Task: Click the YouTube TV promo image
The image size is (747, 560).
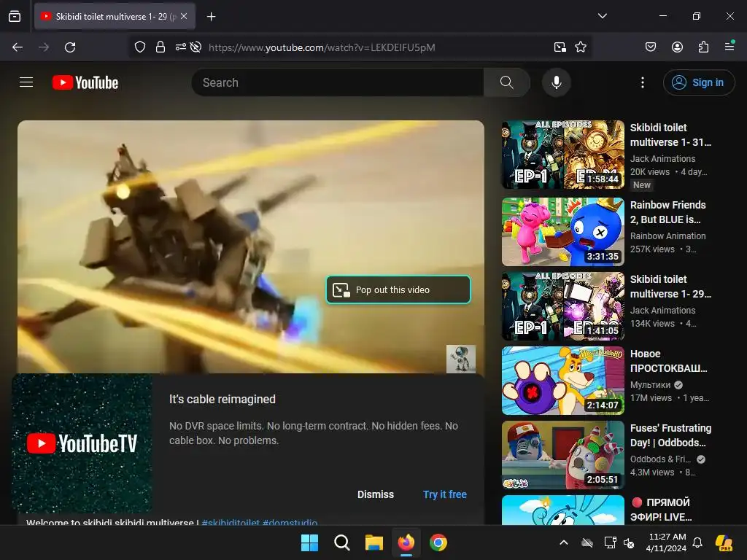Action: coord(82,443)
